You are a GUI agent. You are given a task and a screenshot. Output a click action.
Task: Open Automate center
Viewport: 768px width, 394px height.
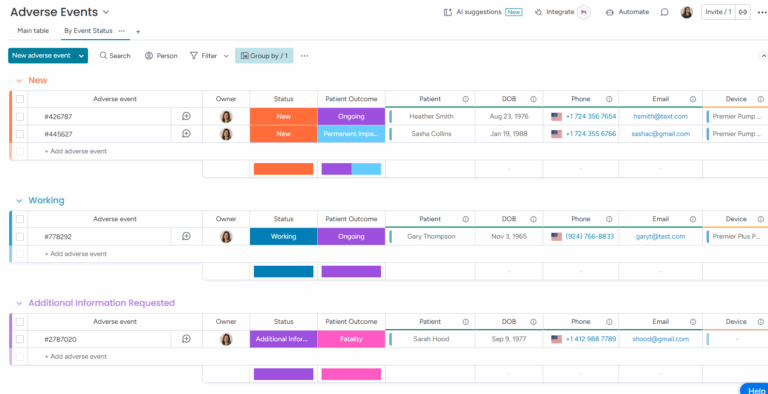(x=627, y=12)
